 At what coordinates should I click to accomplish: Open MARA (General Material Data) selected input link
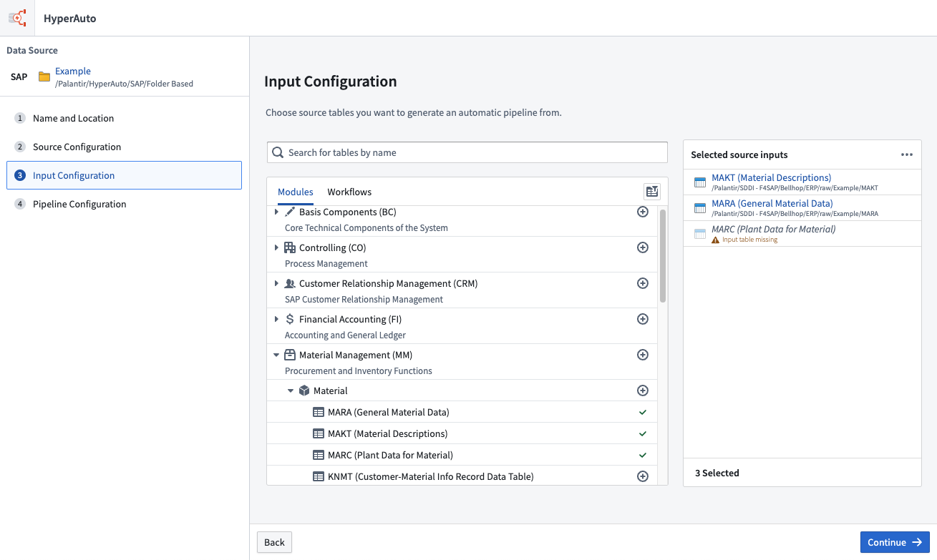[772, 203]
